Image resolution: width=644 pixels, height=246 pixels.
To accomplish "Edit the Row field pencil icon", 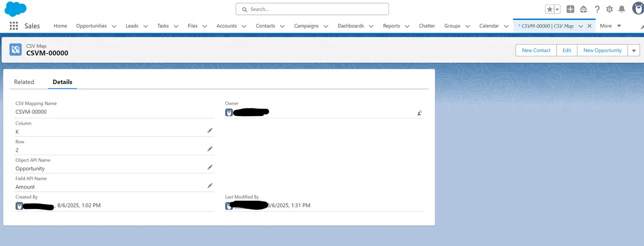I will click(x=210, y=149).
